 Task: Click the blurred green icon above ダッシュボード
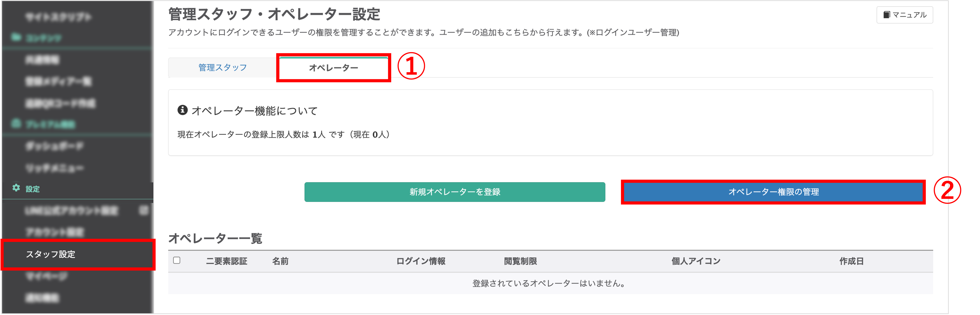16,124
